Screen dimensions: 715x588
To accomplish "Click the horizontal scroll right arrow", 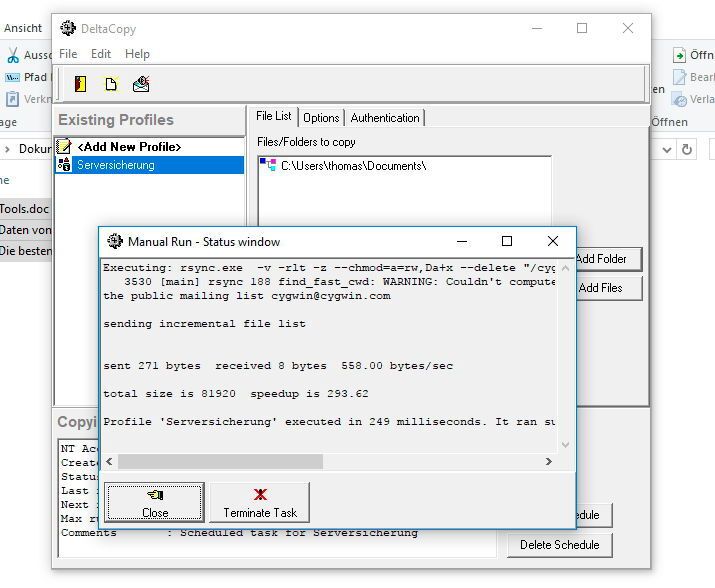I will pyautogui.click(x=549, y=462).
